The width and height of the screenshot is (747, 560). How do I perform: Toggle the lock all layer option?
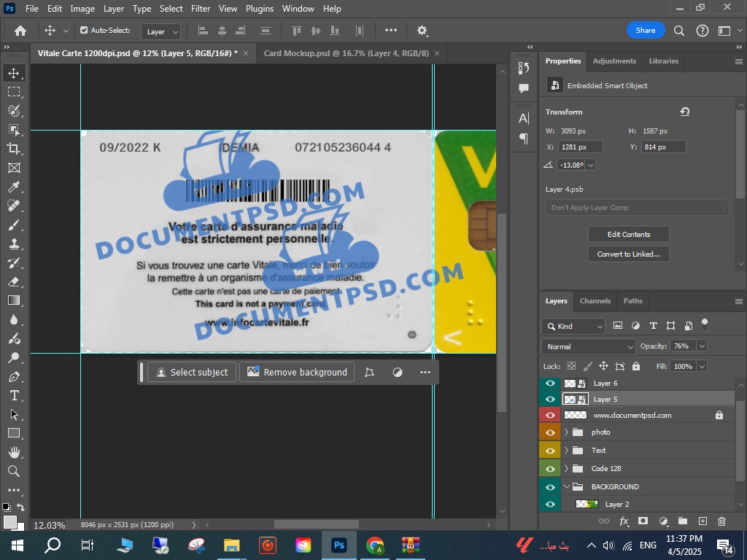(636, 366)
